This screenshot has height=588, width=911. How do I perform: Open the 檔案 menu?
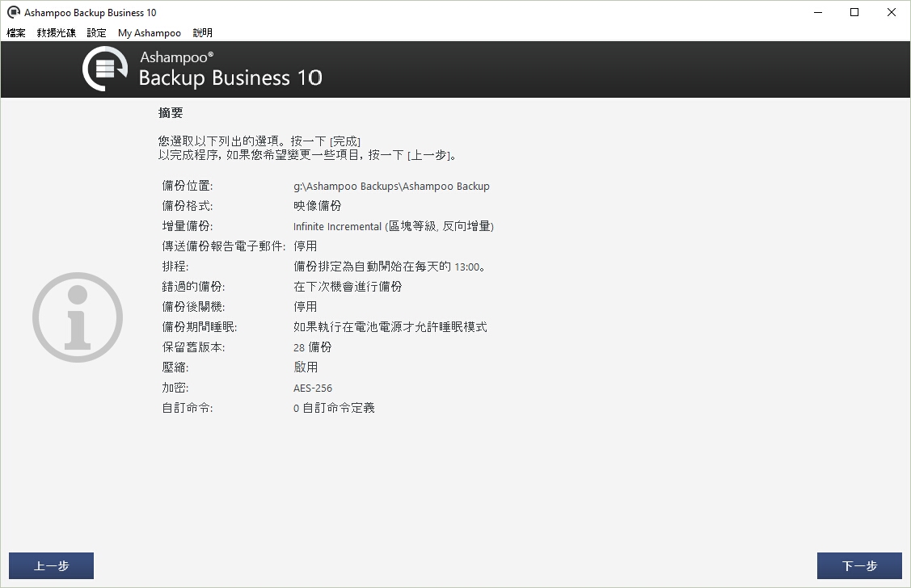15,33
